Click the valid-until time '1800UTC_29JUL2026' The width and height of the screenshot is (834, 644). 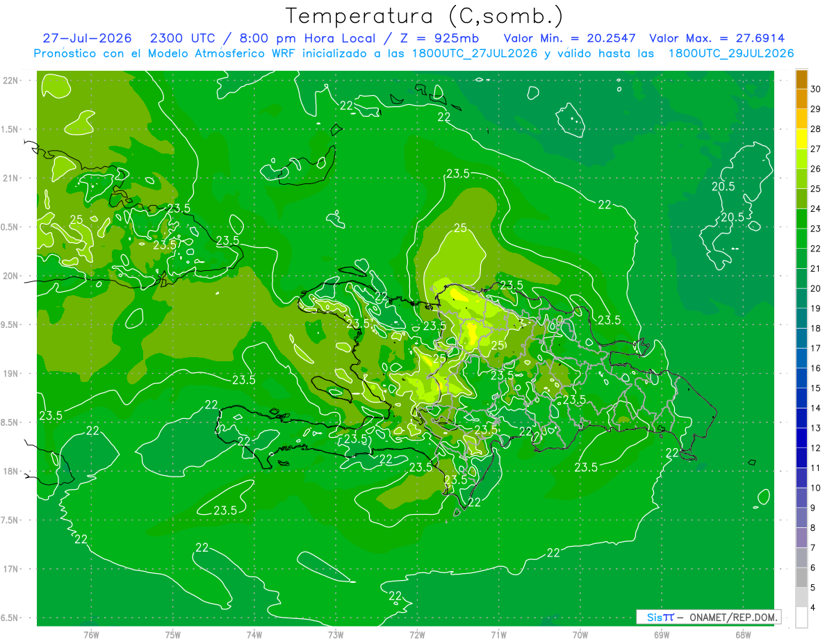[731, 53]
